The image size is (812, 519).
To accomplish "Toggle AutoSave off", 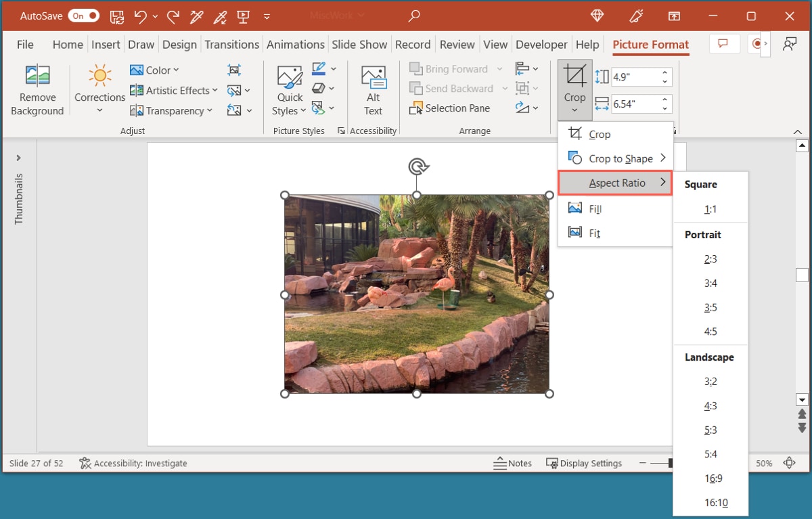I will (x=83, y=16).
